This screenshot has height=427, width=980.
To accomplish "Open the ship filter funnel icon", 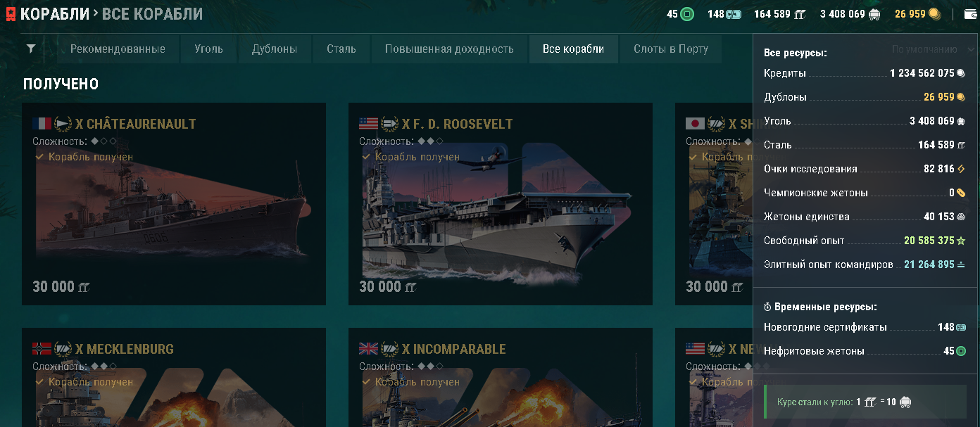I will pyautogui.click(x=31, y=49).
